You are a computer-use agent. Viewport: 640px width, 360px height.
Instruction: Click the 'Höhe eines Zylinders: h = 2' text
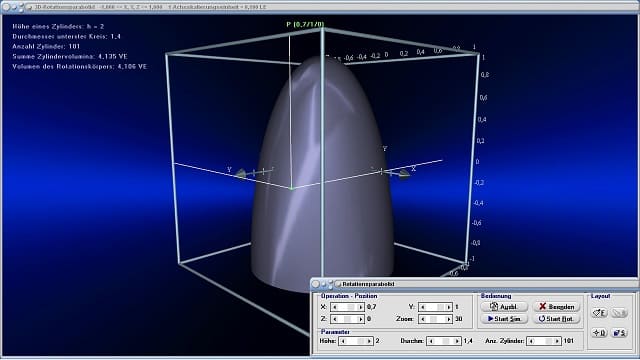pos(58,26)
